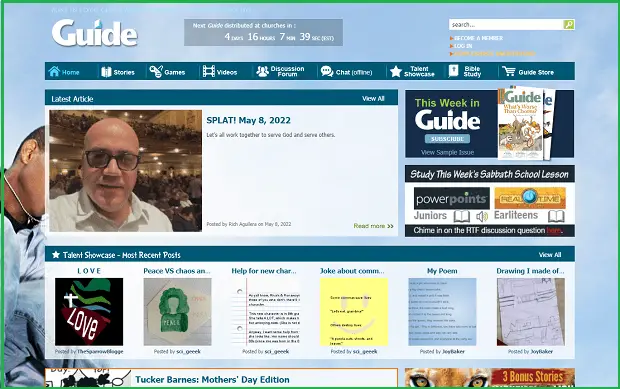Click the 'Drawing I made of...' post title
Image resolution: width=620 pixels, height=389 pixels.
[530, 271]
